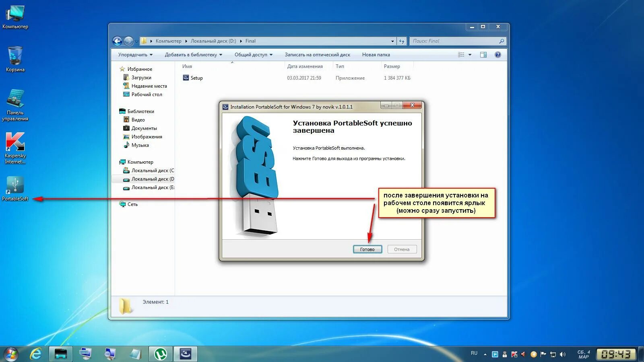Click Новая папка toolbar button

376,55
